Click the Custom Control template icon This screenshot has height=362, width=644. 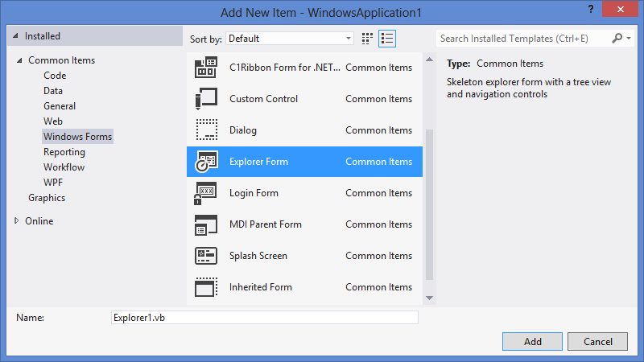(206, 99)
